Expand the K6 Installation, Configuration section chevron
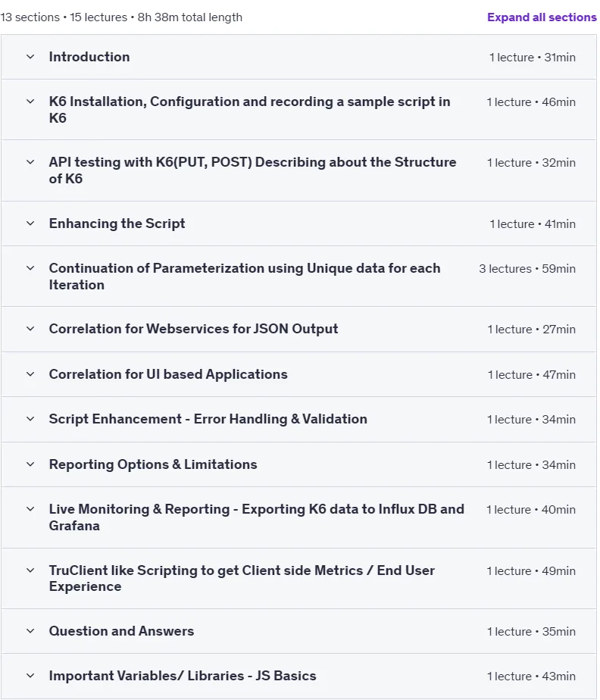 pos(30,102)
